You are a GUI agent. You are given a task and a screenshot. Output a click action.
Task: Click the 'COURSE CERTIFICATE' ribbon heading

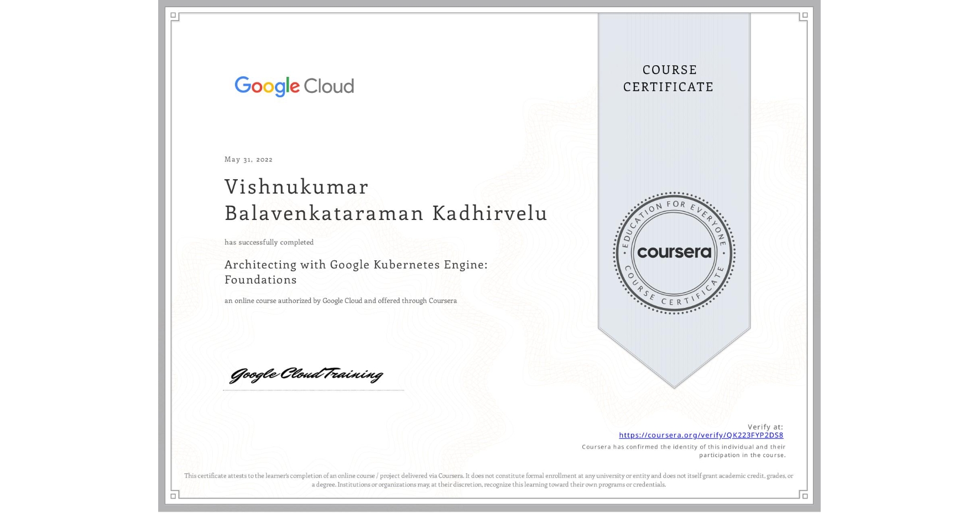click(x=669, y=78)
